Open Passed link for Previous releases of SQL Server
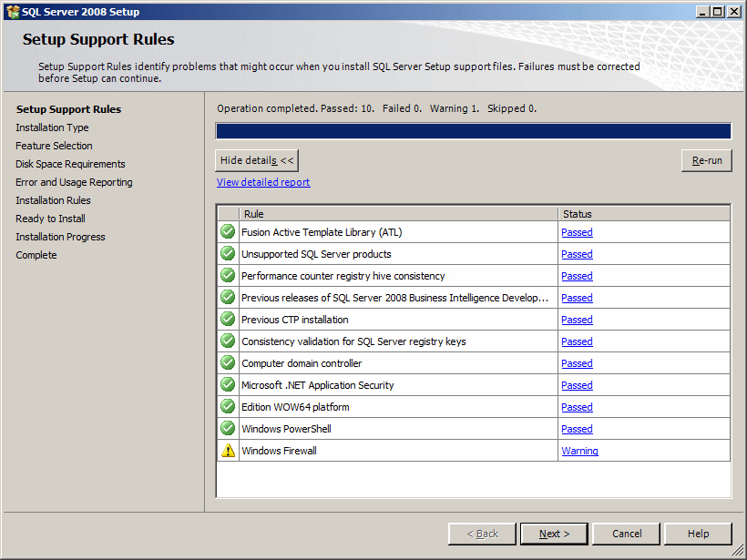Viewport: 747px width, 560px height. click(577, 298)
